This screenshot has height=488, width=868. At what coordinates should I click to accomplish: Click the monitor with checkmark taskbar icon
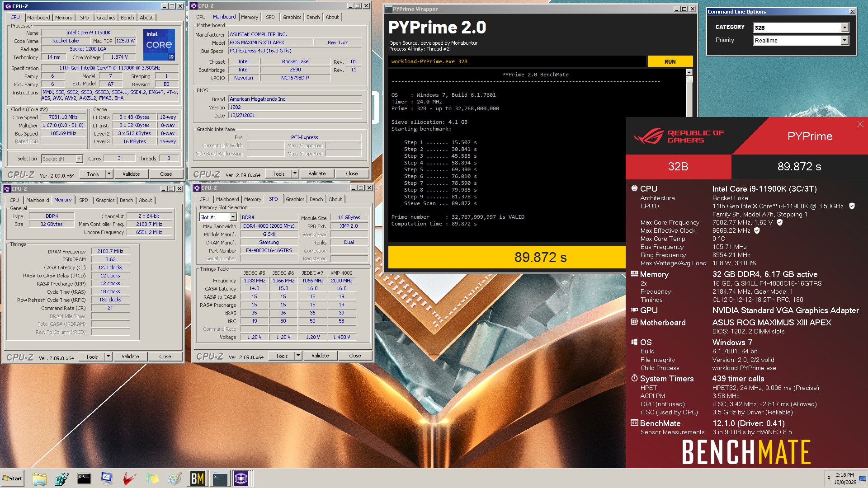coord(107,478)
